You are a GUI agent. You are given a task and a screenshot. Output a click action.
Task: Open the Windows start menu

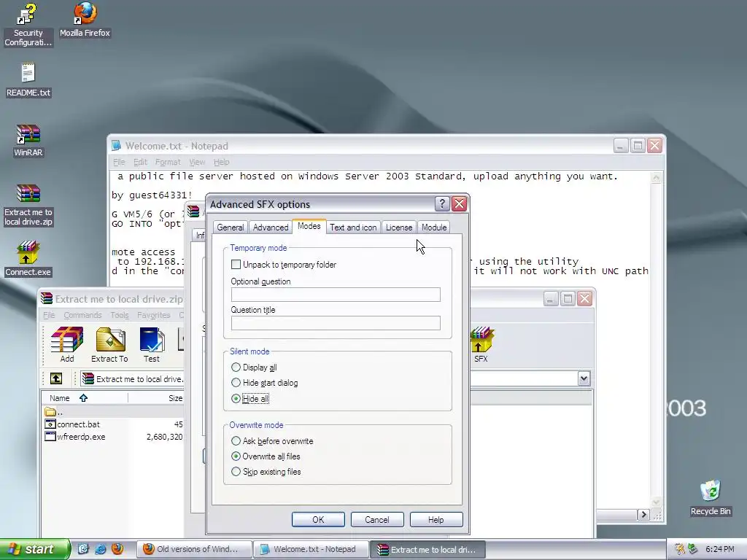[x=34, y=549]
